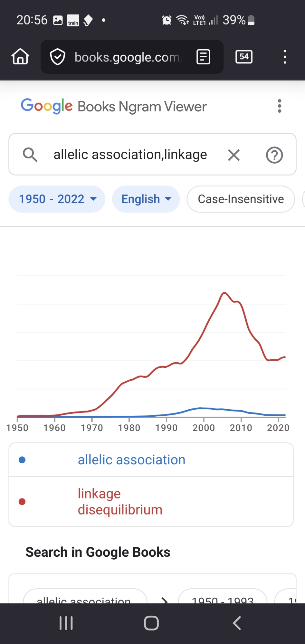Screen dimensions: 305x644
Task: Open reader mode icon in address bar
Action: pyautogui.click(x=203, y=57)
